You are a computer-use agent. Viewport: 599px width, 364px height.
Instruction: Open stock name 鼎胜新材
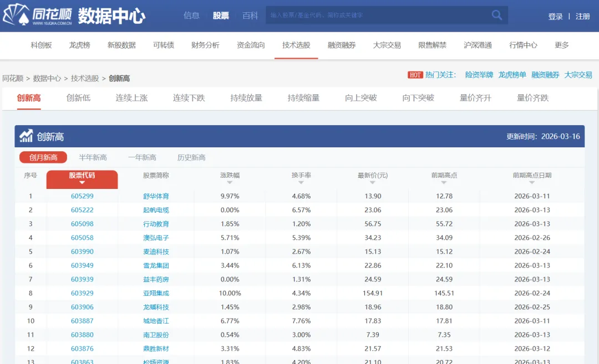tap(156, 348)
